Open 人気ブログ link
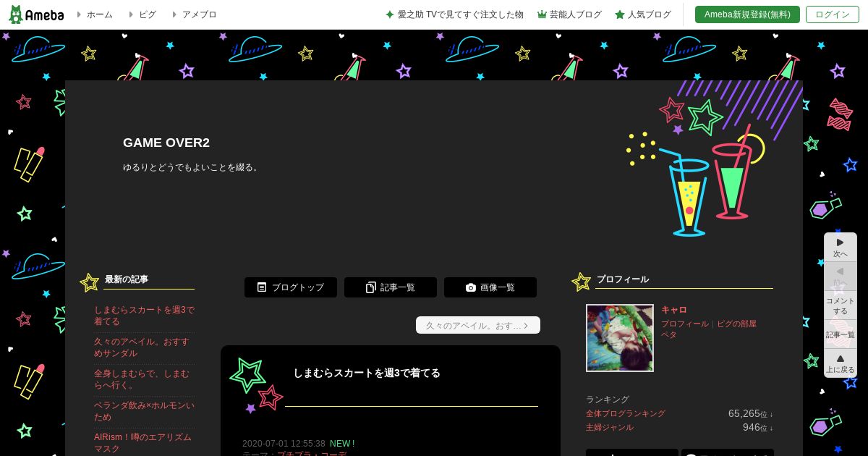Viewport: 868px width, 456px height. [x=649, y=14]
